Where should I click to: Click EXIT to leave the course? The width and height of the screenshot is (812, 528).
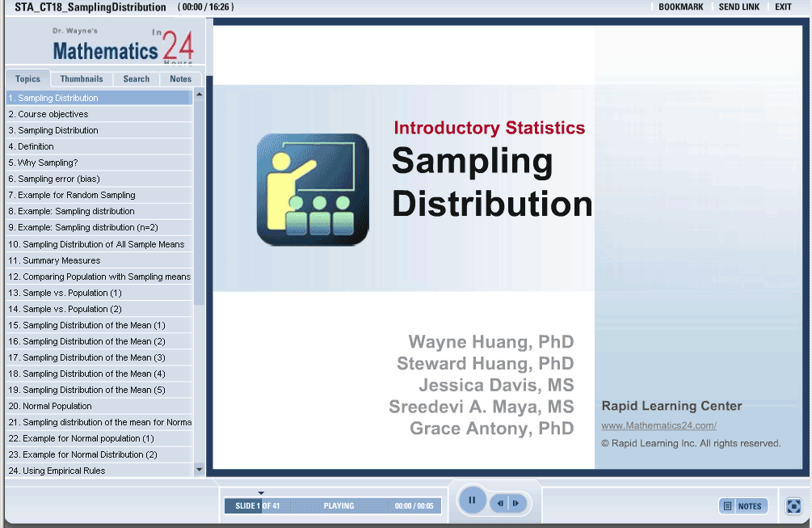click(783, 7)
